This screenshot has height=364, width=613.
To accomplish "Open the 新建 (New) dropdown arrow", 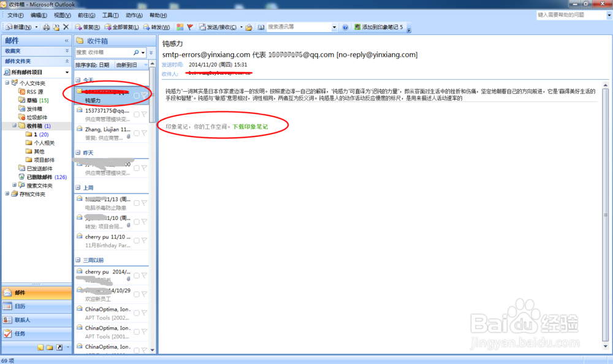I will point(36,27).
